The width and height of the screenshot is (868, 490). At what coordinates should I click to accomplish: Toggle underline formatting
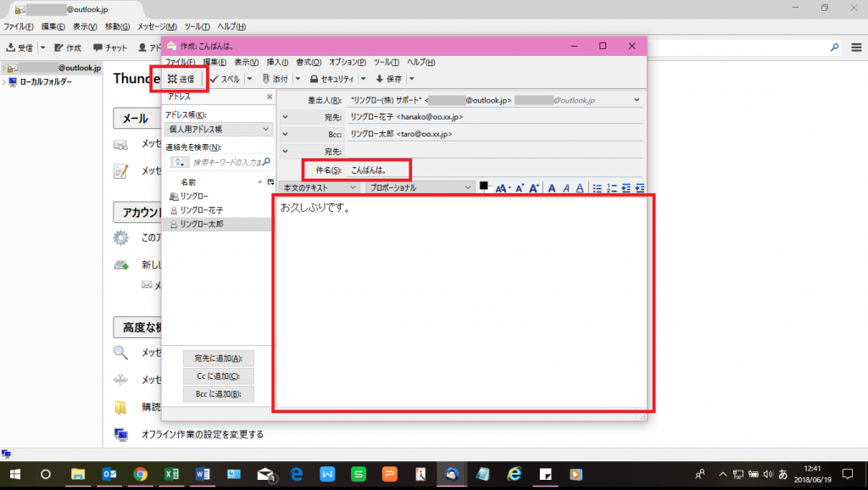(x=580, y=187)
